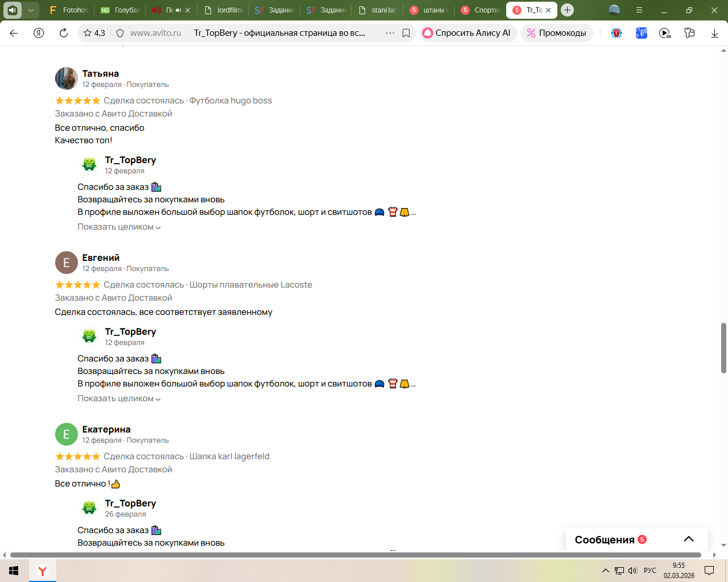This screenshot has height=582, width=728.
Task: Open Tr_TopBery reply name under Евгений's review
Action: point(130,332)
